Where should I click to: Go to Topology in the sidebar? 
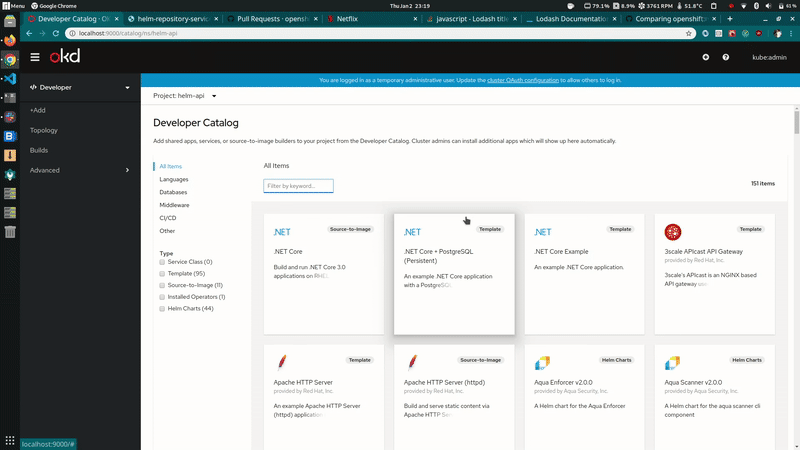(44, 130)
